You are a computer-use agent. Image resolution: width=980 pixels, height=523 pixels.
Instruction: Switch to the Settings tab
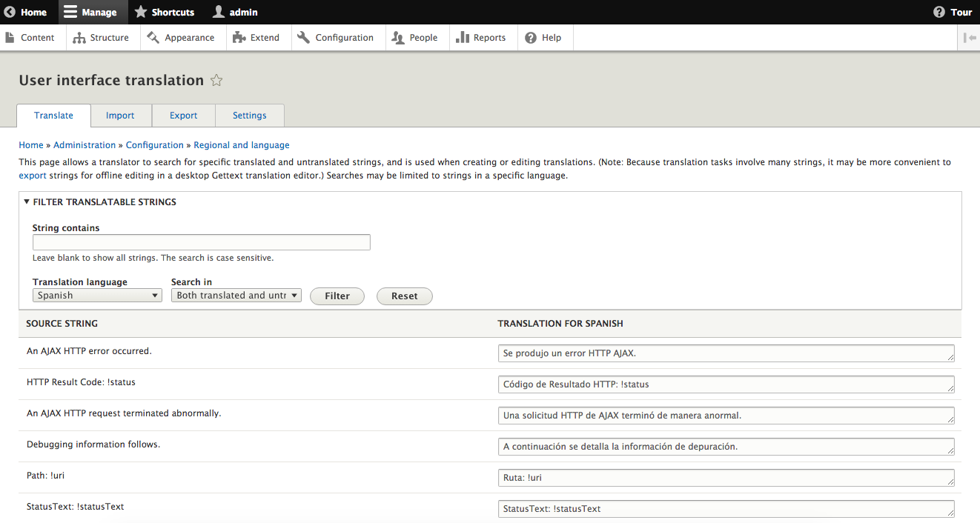point(249,116)
